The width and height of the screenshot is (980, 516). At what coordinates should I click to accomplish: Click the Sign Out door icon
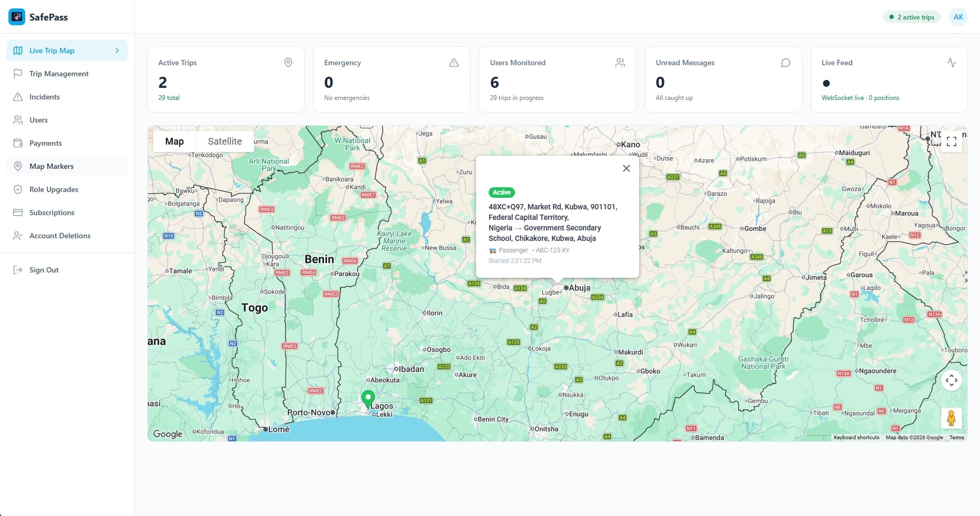[18, 270]
